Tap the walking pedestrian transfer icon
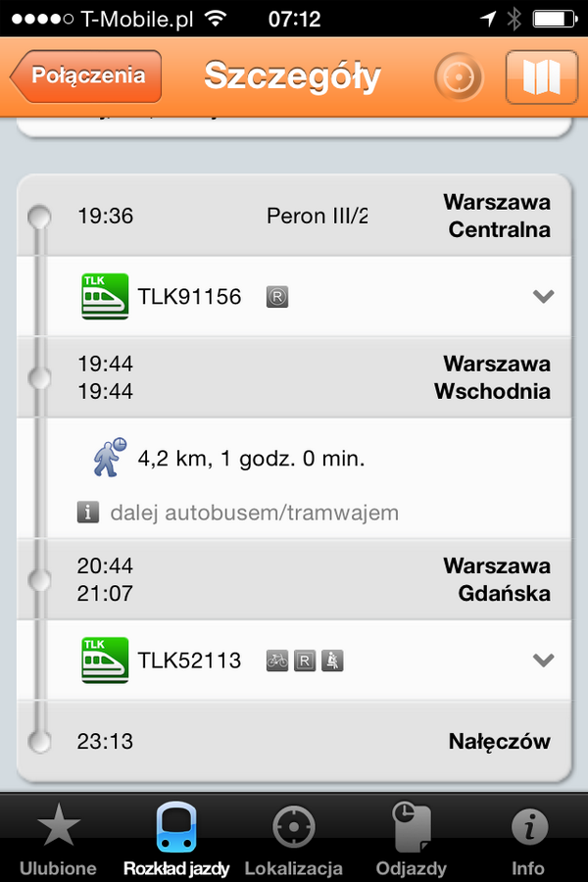 [110, 458]
